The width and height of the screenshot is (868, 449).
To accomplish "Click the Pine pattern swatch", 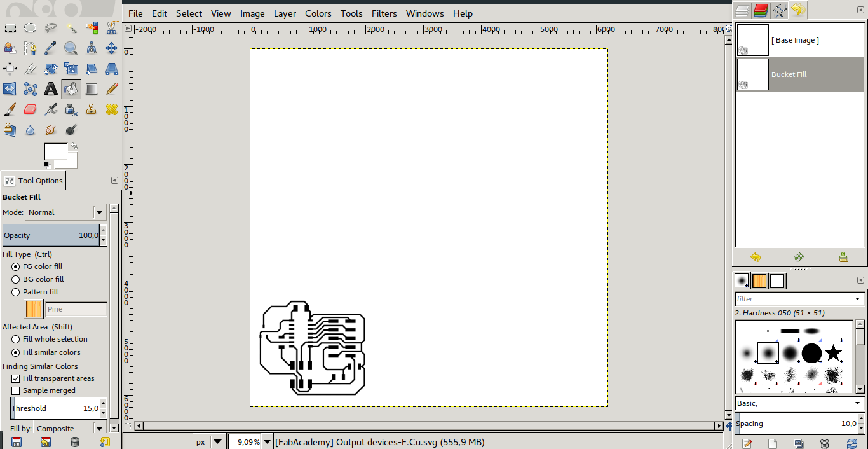I will (x=34, y=309).
